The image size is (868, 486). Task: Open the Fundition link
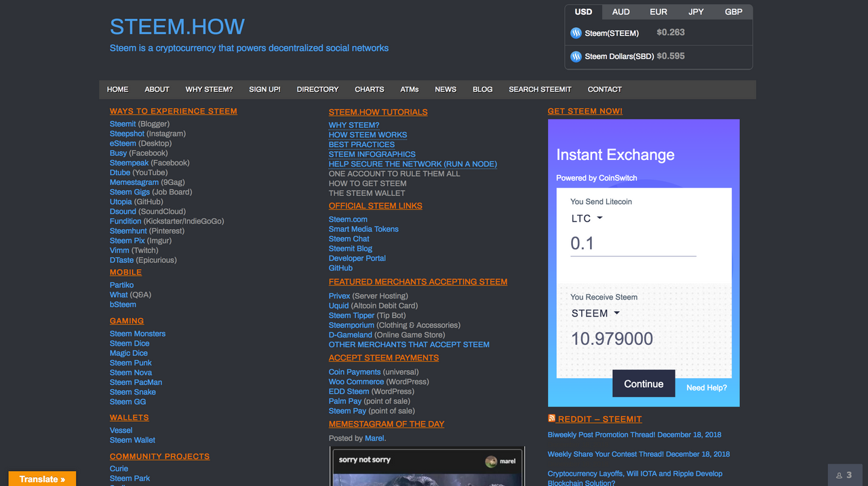[125, 221]
